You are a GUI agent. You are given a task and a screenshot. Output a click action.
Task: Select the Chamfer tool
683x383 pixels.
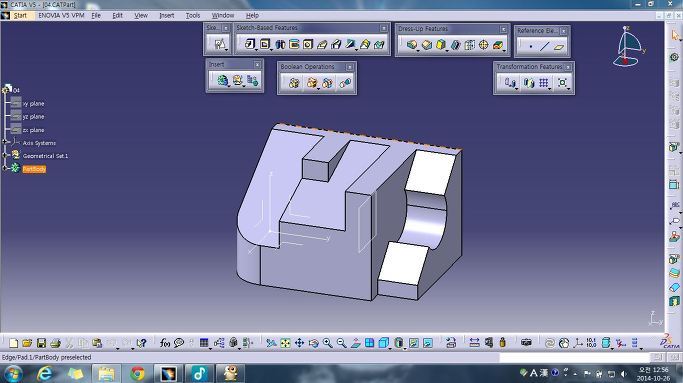point(427,44)
